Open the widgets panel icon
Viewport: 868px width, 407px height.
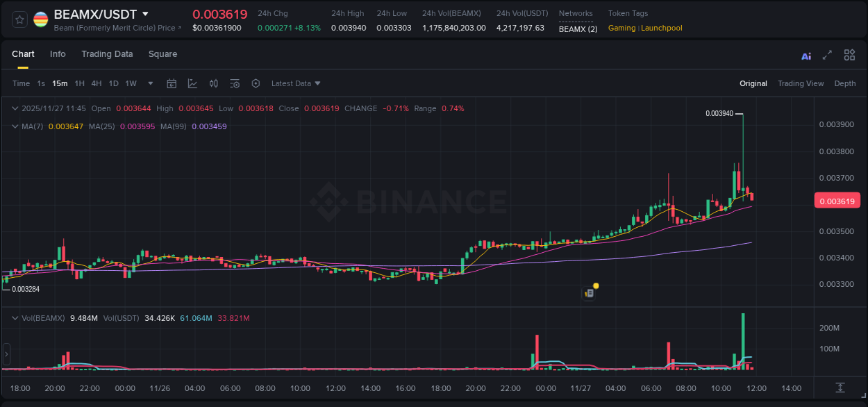point(849,55)
